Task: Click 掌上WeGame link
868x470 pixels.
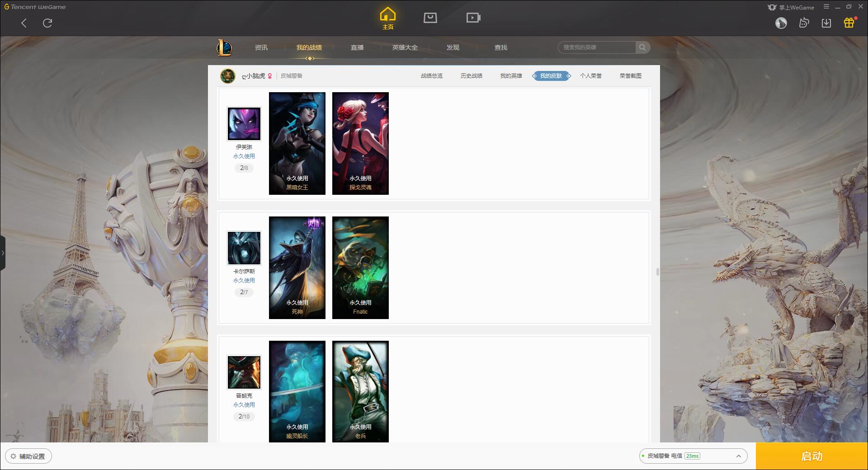Action: tap(791, 7)
